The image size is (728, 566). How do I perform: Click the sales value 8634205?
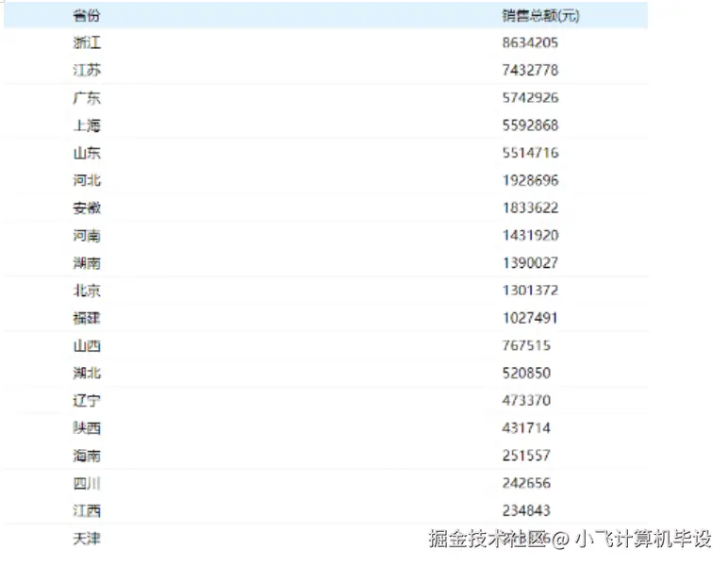tap(530, 42)
